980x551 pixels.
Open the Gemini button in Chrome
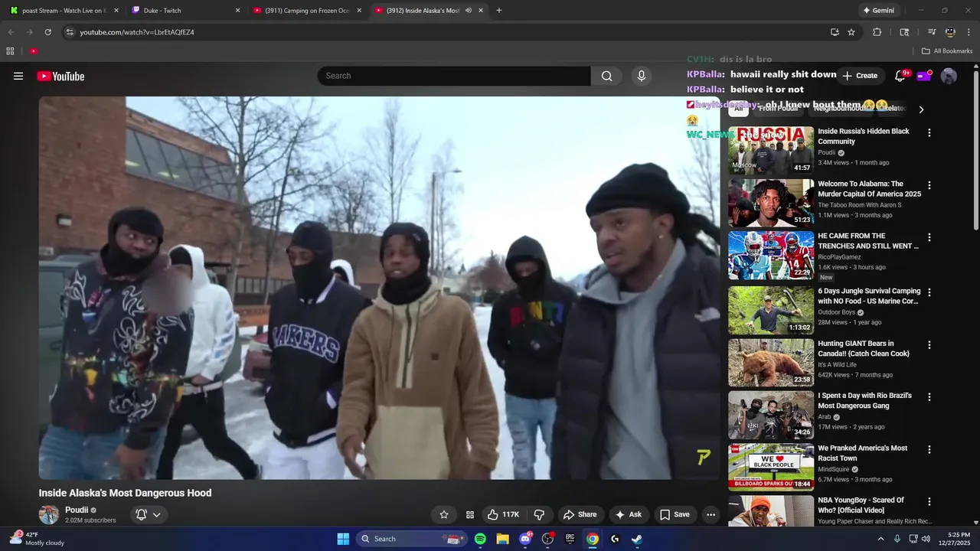pyautogui.click(x=878, y=11)
